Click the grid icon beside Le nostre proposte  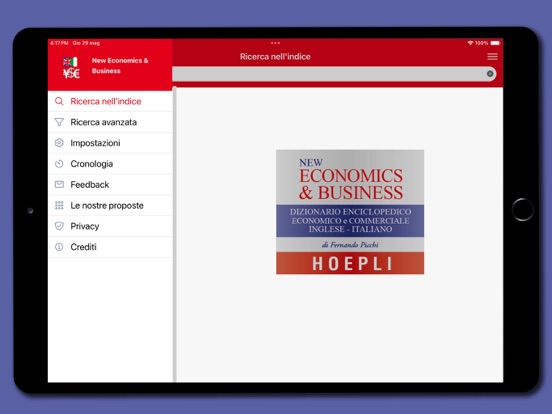[59, 205]
